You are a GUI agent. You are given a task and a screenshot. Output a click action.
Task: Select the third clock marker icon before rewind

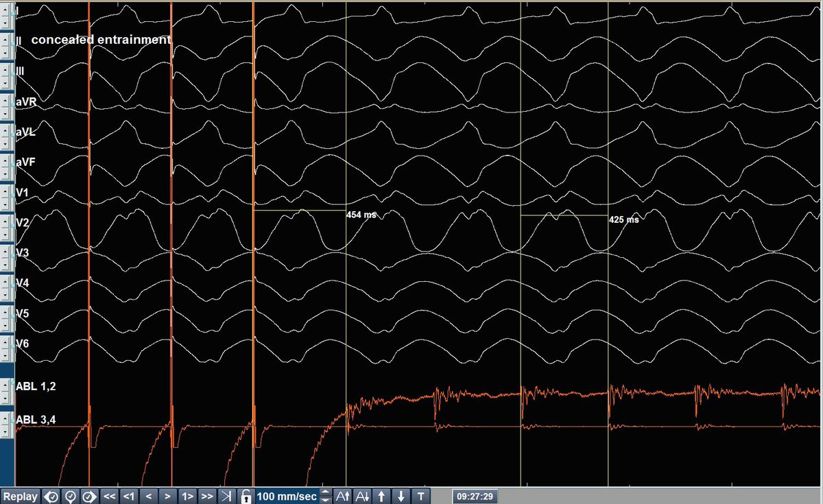(x=89, y=496)
